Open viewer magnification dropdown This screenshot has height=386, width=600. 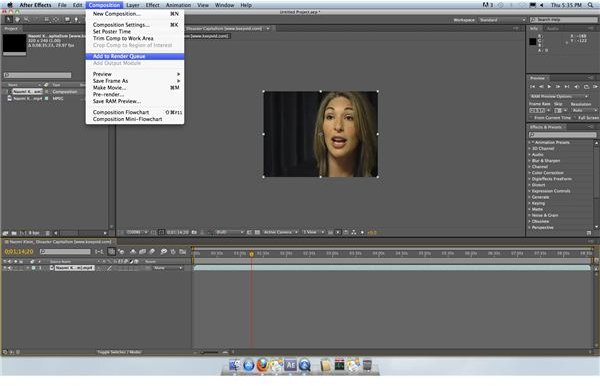137,233
